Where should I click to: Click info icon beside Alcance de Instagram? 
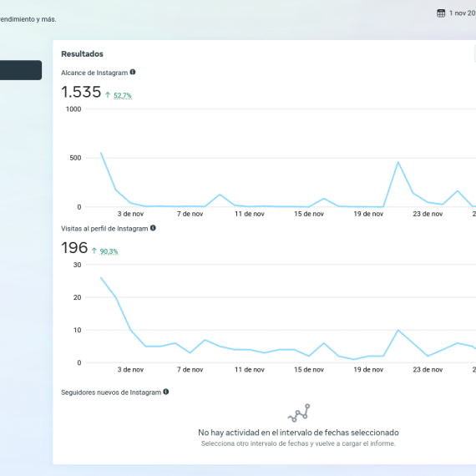(133, 73)
